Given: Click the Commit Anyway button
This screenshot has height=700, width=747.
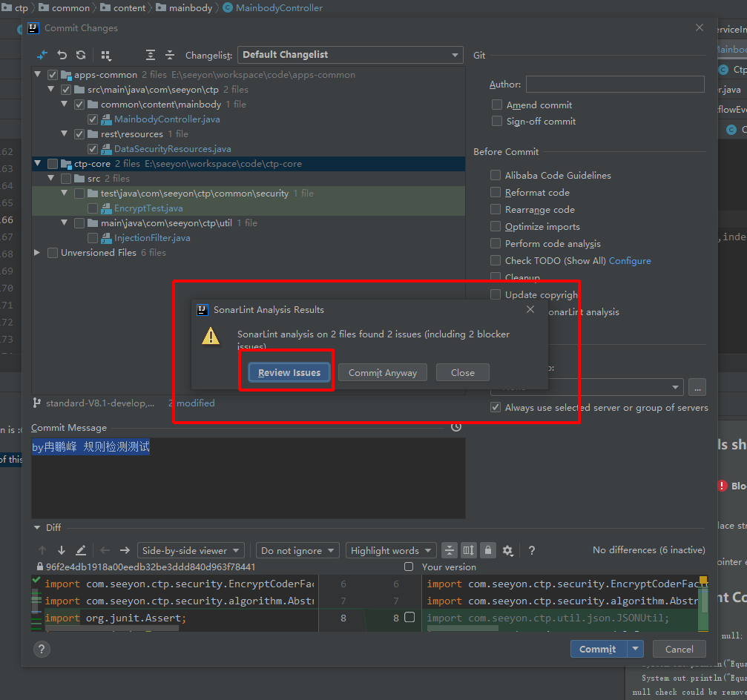Looking at the screenshot, I should coord(383,372).
